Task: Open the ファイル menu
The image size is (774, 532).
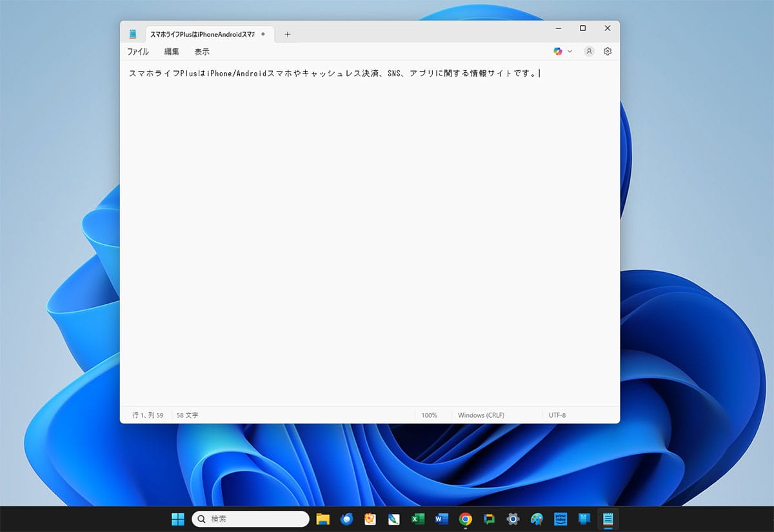Action: pyautogui.click(x=138, y=52)
